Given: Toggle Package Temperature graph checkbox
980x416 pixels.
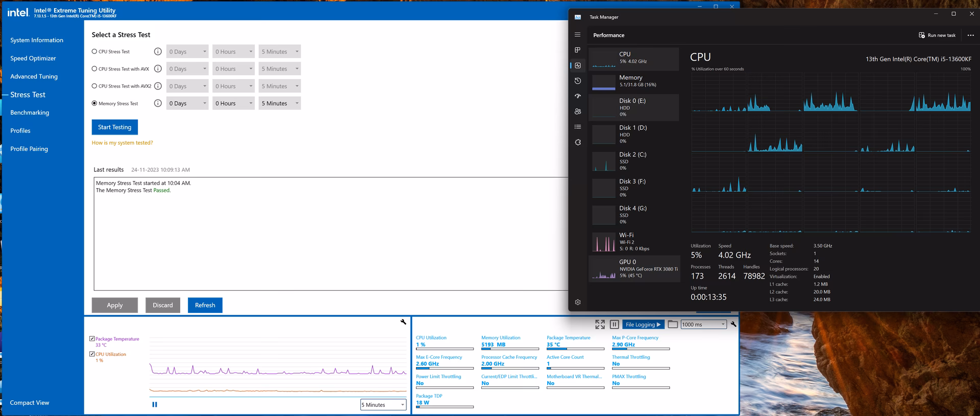Looking at the screenshot, I should [x=92, y=339].
